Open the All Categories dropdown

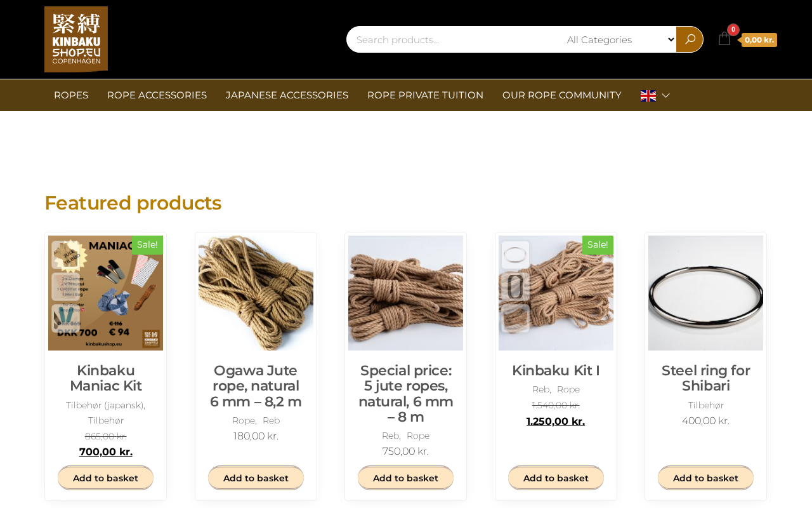619,39
